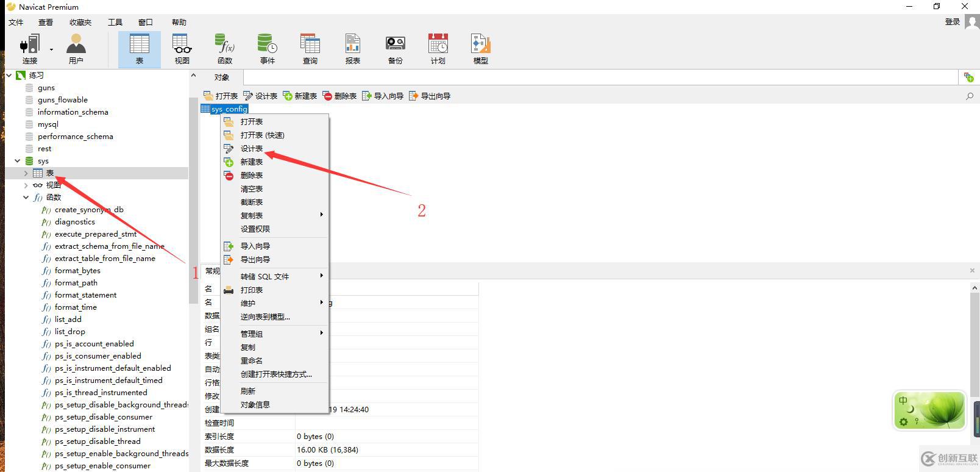This screenshot has width=980, height=472.
Task: Open the Query tool icon
Action: [x=310, y=49]
